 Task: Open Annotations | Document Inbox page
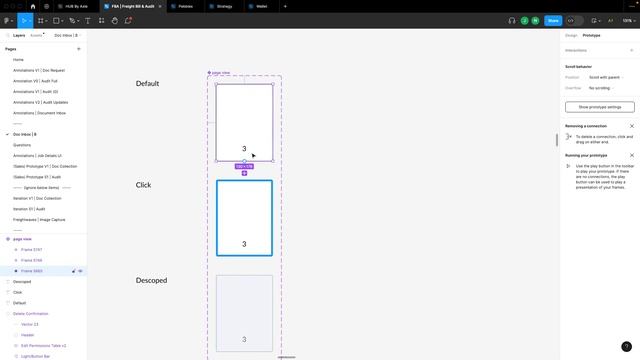40,113
